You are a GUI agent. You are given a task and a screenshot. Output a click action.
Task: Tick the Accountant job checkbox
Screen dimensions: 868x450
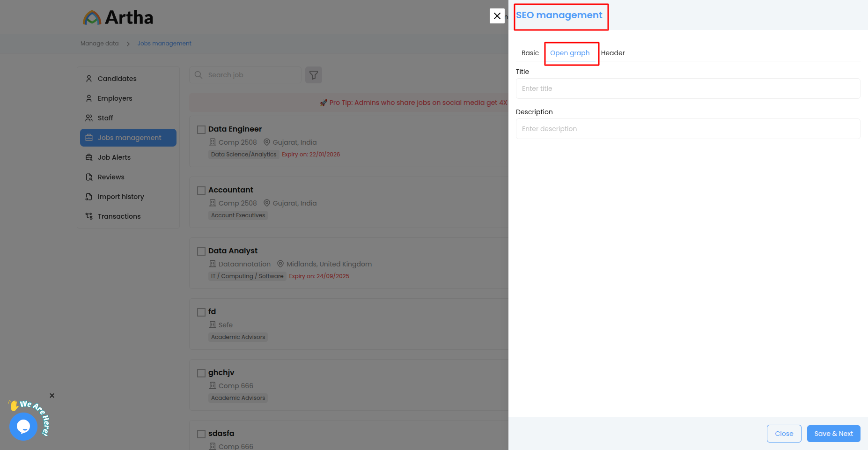point(201,191)
